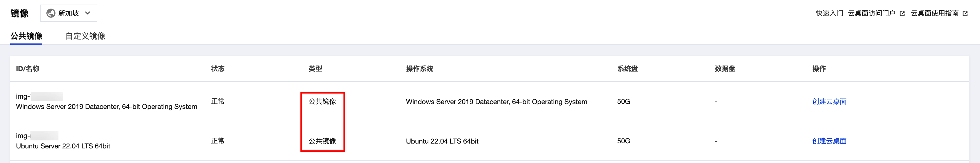Click the region dropdown chevron arrow
Viewport: 980px width, 163px height.
pos(88,13)
